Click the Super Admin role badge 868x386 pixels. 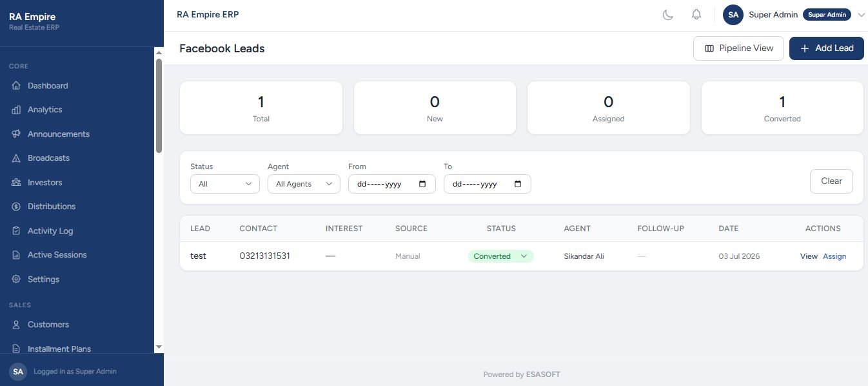pos(827,15)
